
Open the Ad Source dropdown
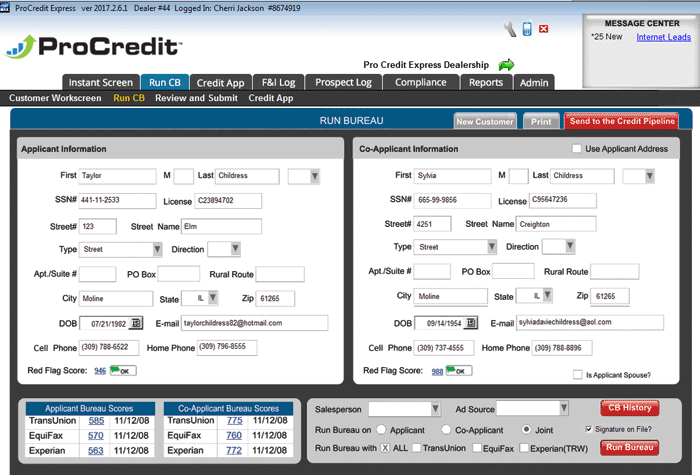tap(564, 408)
